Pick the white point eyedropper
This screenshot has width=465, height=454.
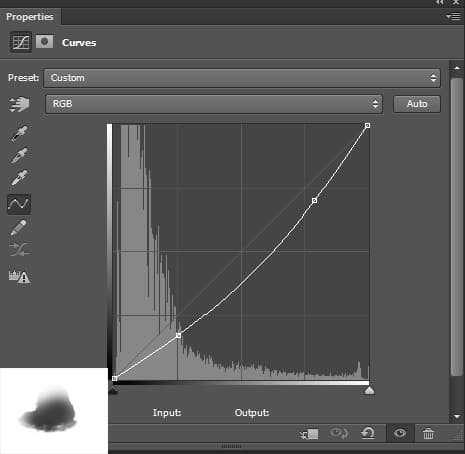click(x=19, y=177)
